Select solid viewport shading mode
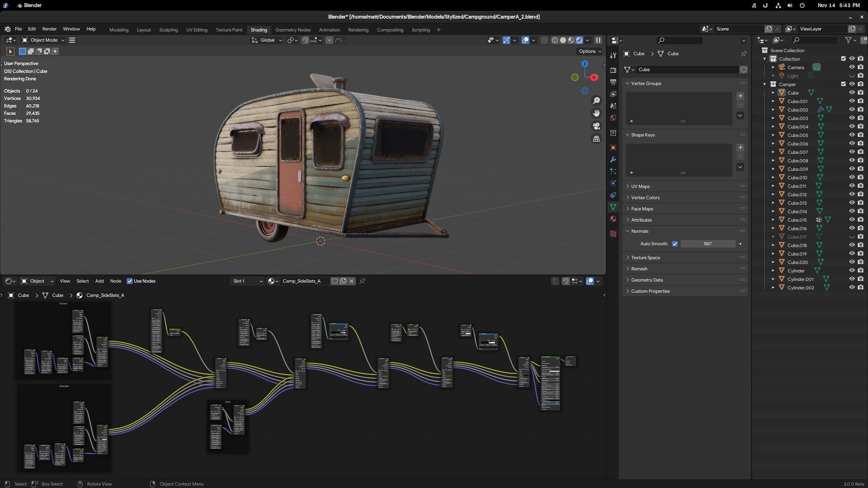 (563, 40)
